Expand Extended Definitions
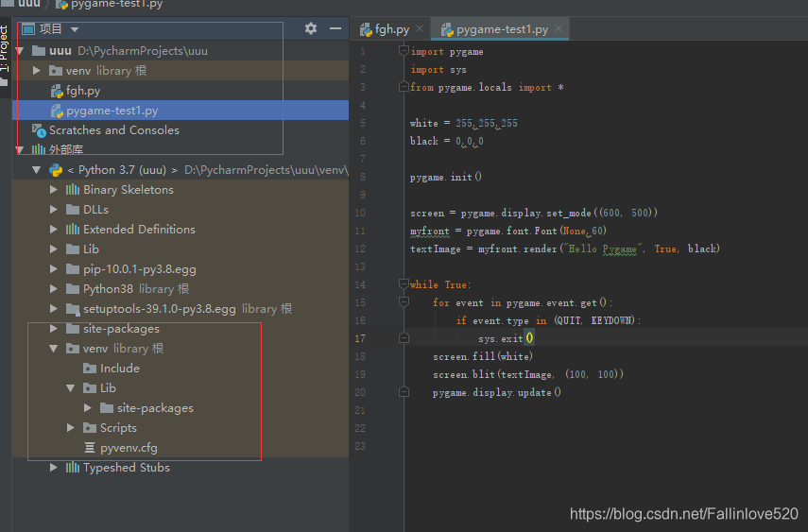808x532 pixels. click(54, 230)
